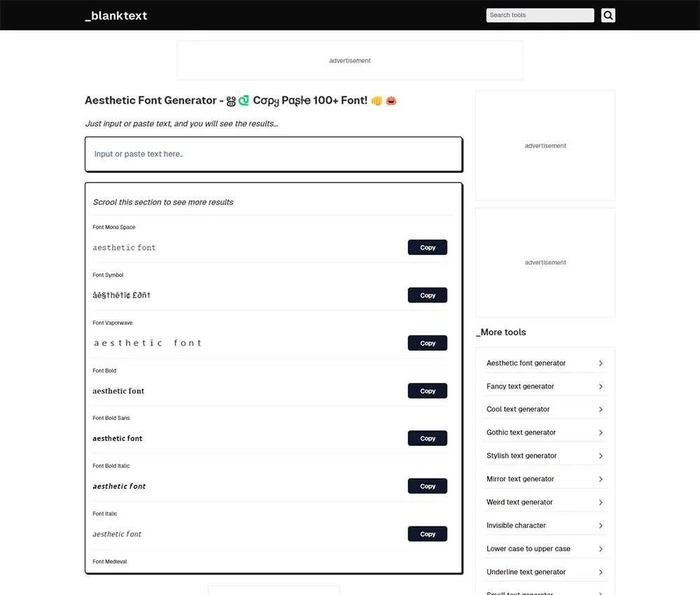Copy the Font Vaporwave text
Viewport: 700px width, 595px height.
point(427,343)
